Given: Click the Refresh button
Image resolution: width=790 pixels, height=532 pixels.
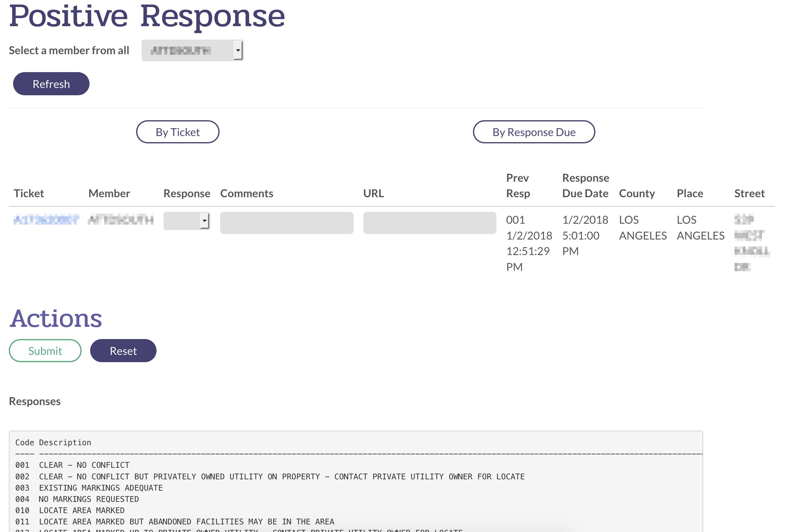Looking at the screenshot, I should [x=51, y=84].
